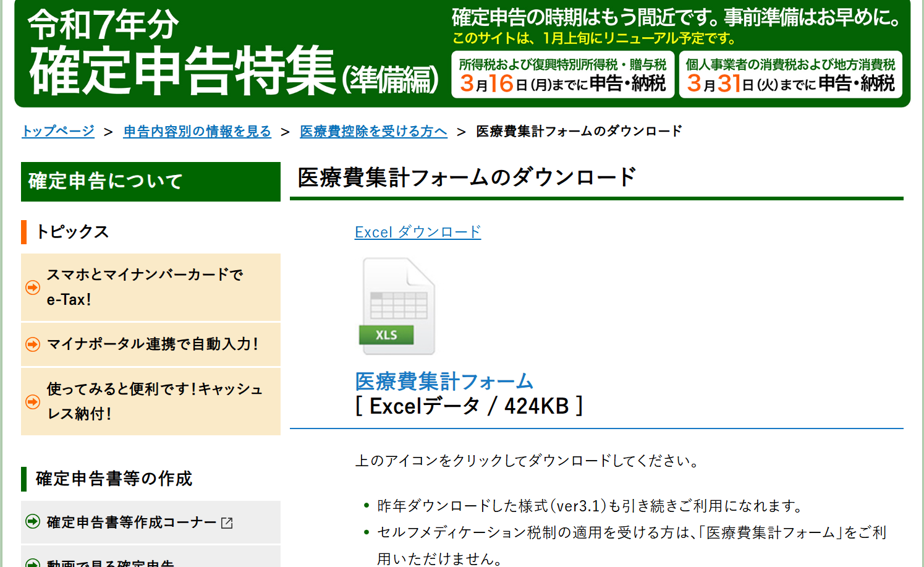Click orange arrow icon beside キャッシュレス納付
The image size is (924, 567).
click(x=33, y=402)
